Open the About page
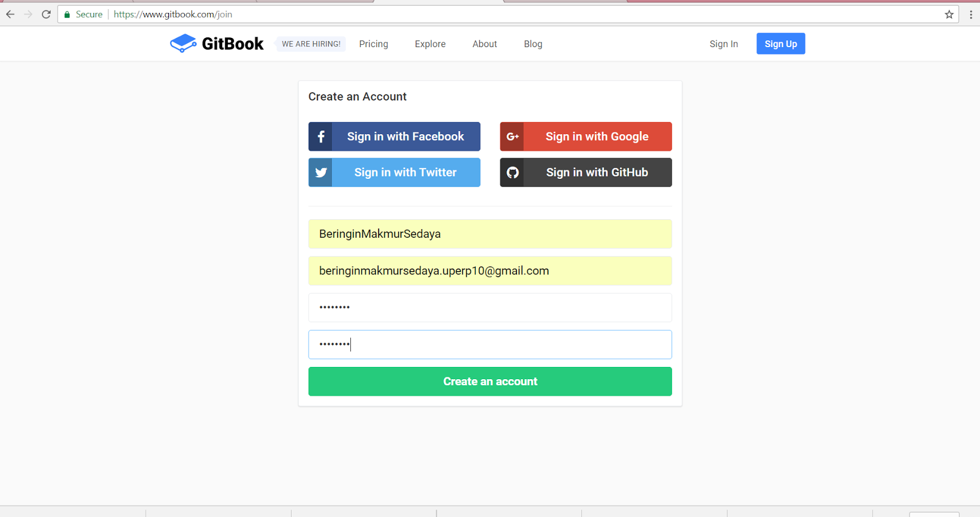This screenshot has width=980, height=517. click(x=484, y=44)
